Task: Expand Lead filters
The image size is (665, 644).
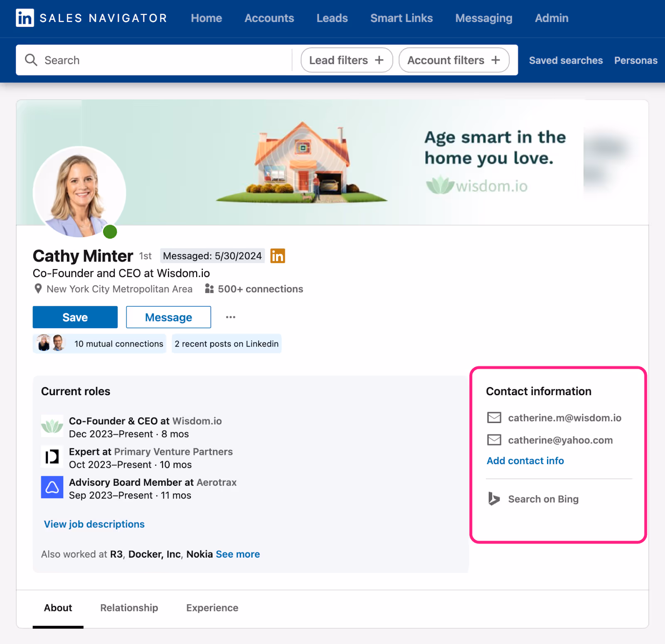Action: tap(347, 60)
